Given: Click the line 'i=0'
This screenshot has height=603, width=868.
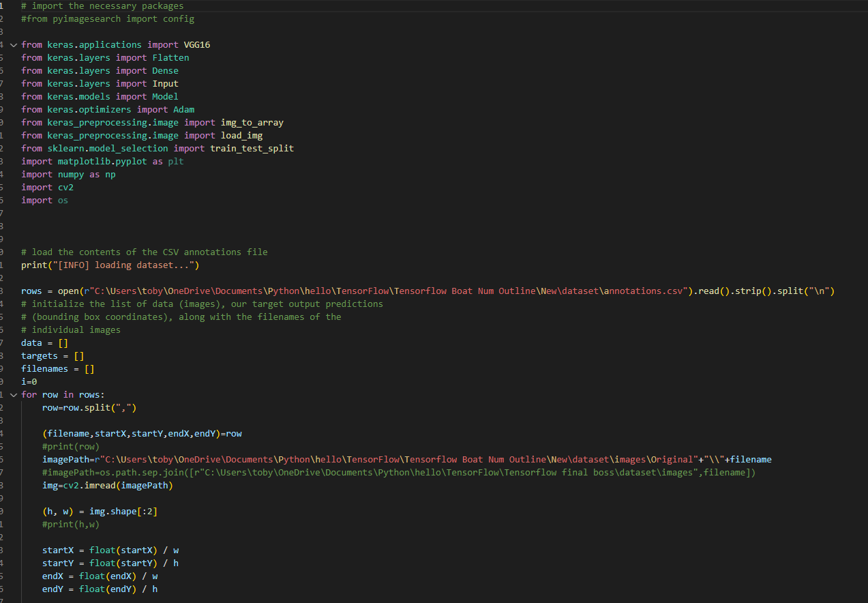Looking at the screenshot, I should (x=29, y=382).
